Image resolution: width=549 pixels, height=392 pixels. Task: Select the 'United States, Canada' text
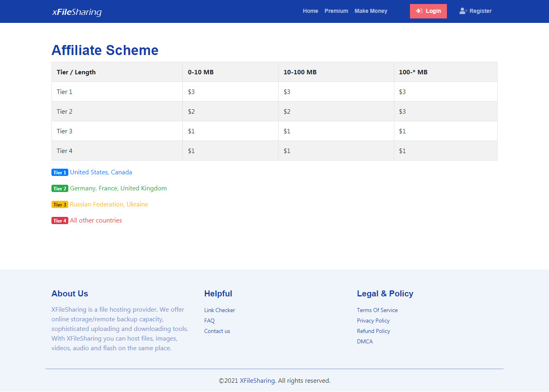101,172
